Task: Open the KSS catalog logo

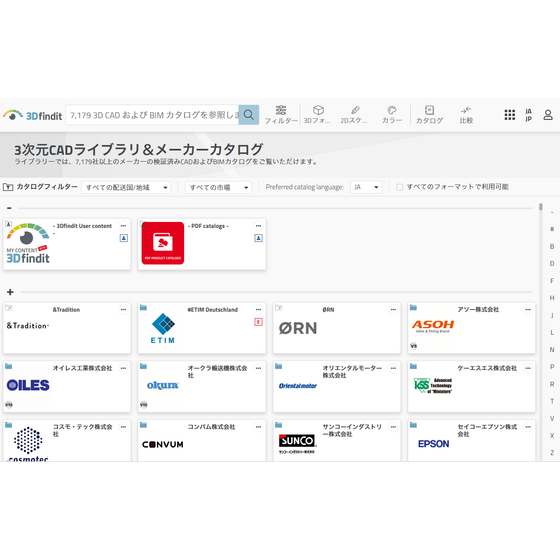Action: click(x=433, y=386)
